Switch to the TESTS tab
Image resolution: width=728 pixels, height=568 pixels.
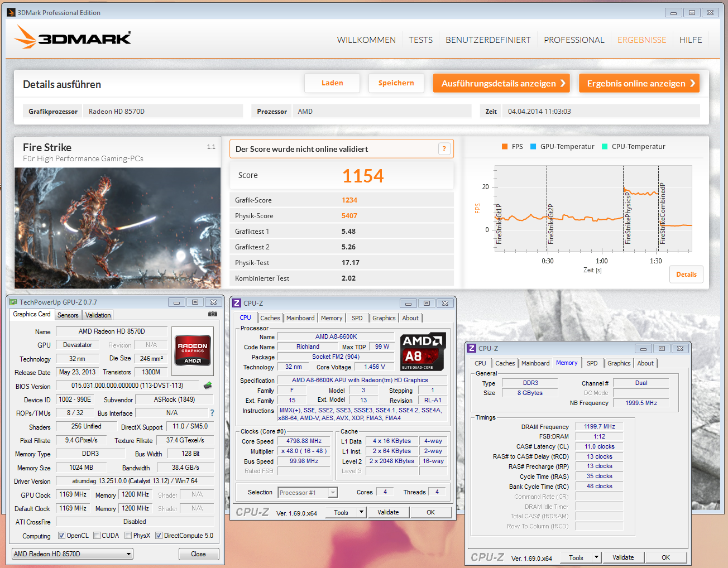coord(420,40)
